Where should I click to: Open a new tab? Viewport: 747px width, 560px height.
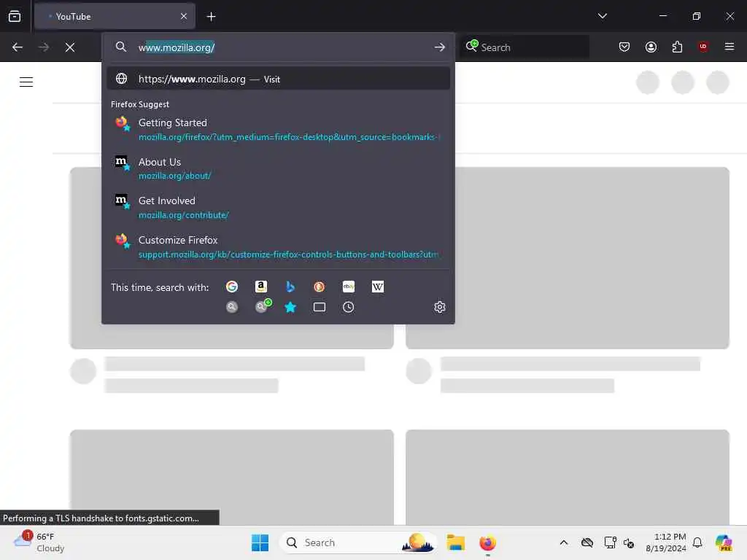(211, 17)
